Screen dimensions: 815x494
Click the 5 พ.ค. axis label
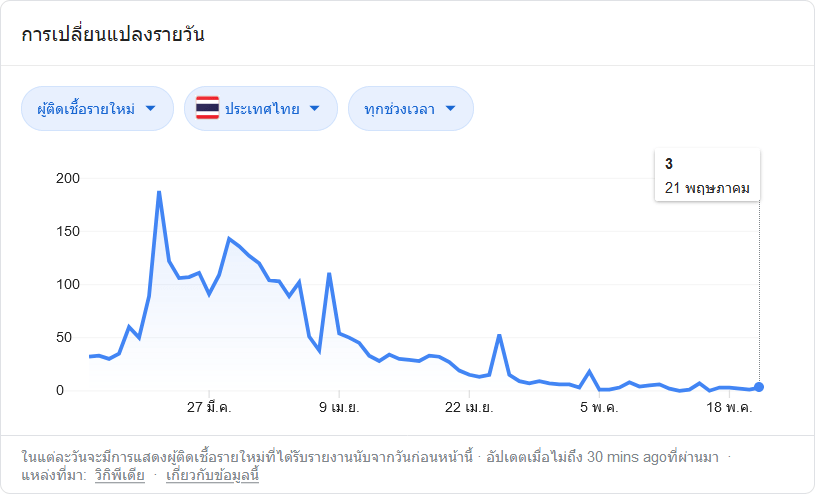(x=599, y=407)
